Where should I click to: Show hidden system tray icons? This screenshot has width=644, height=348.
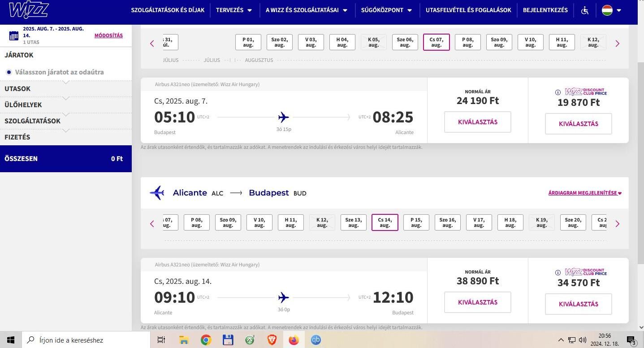tap(561, 340)
